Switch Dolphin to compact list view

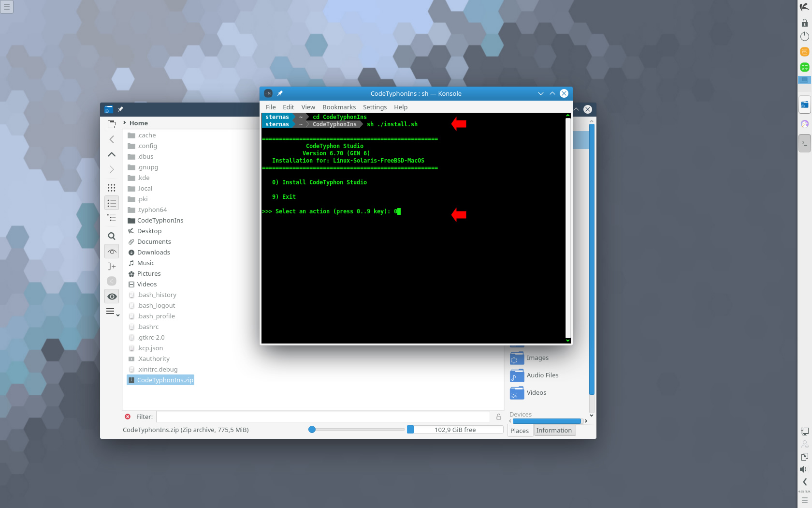[x=112, y=203]
